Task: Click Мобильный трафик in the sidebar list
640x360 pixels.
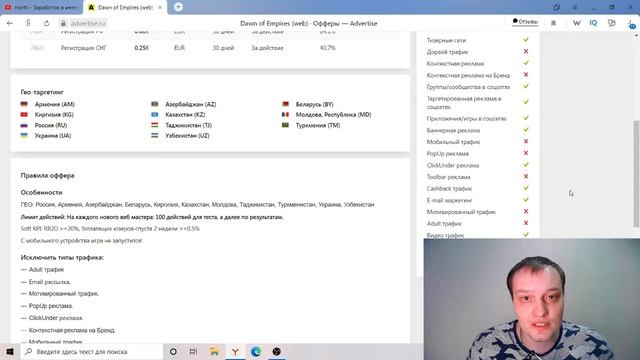Action: [453, 142]
